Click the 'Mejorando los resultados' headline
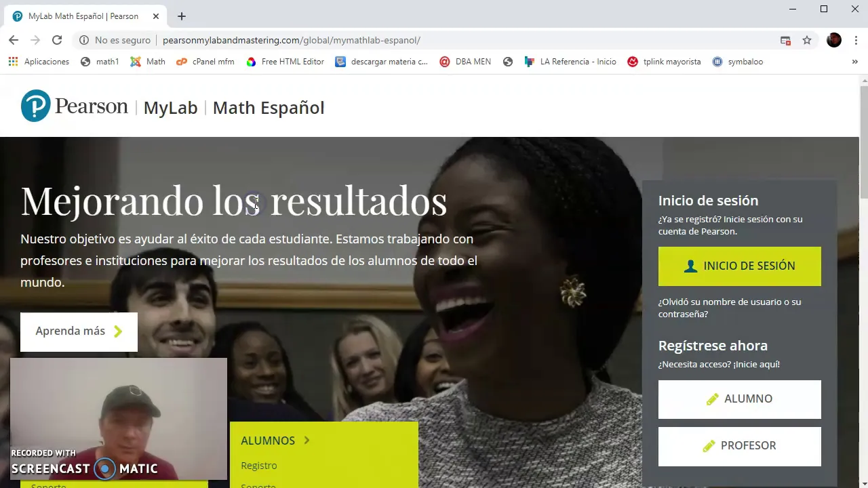 coord(234,201)
